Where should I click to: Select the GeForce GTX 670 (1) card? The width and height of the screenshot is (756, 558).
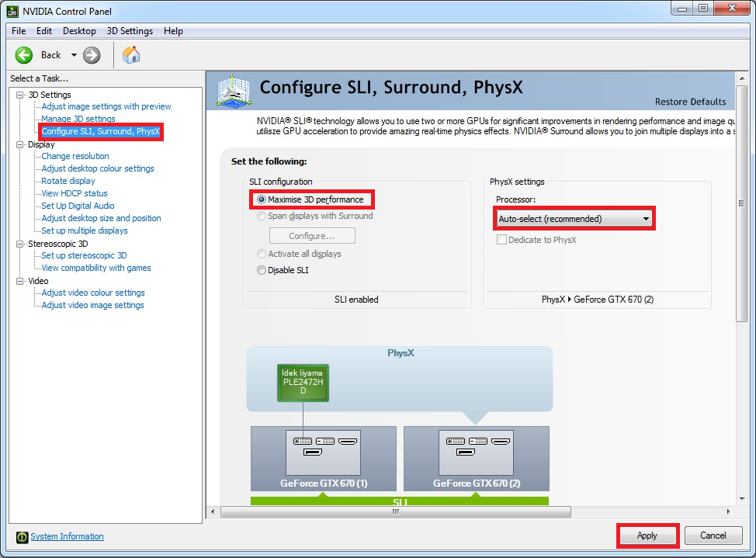323,459
